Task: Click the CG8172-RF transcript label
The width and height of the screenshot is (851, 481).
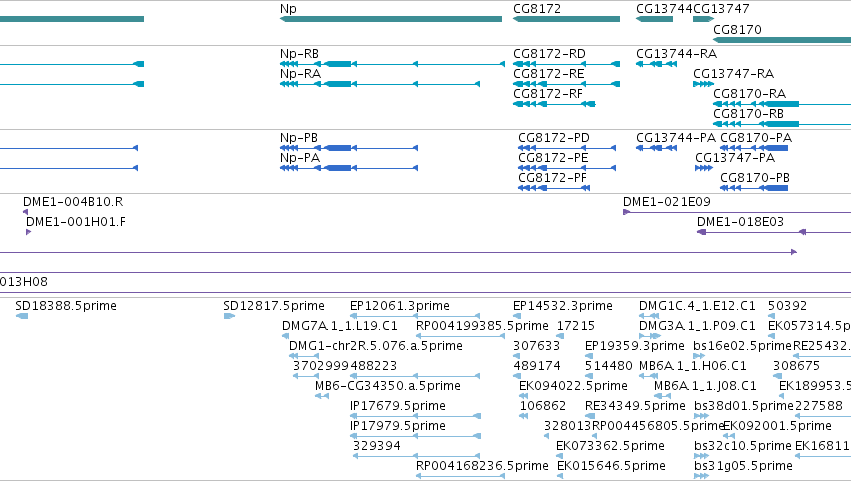Action: (548, 94)
